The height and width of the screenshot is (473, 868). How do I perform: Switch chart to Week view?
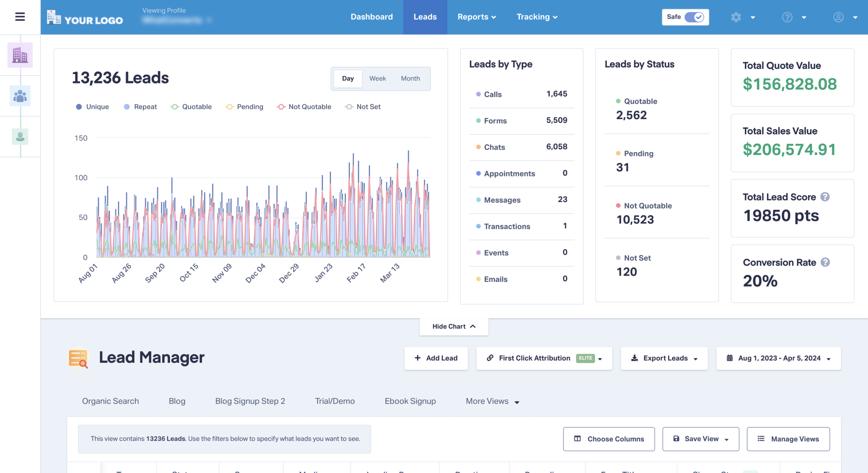click(x=377, y=79)
